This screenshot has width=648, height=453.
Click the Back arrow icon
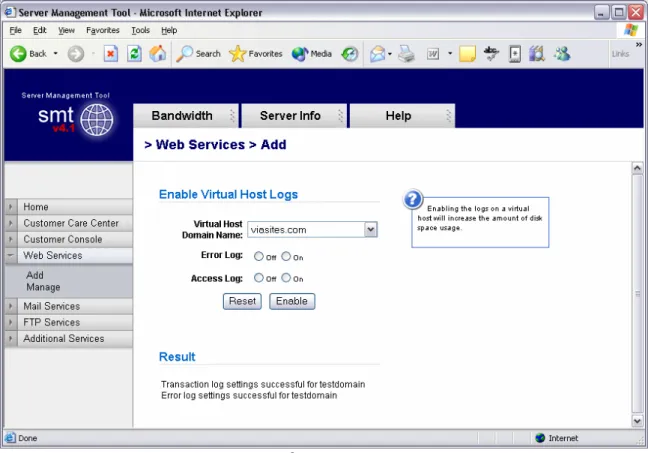(x=18, y=54)
